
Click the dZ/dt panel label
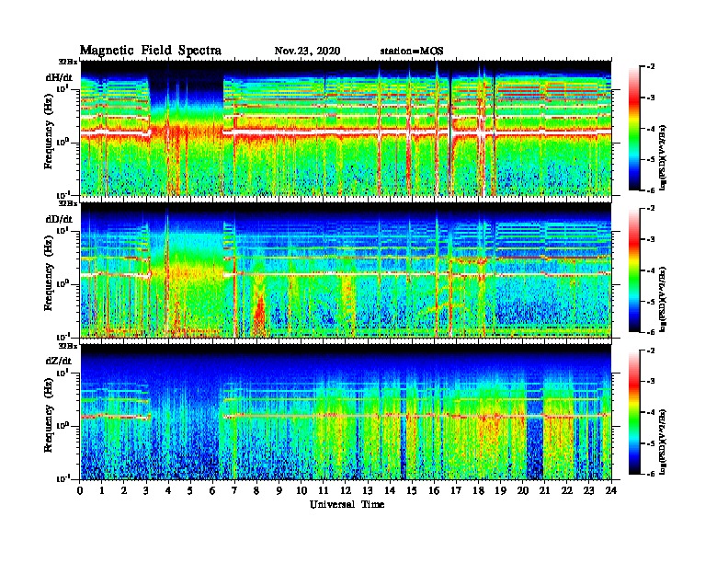59,361
